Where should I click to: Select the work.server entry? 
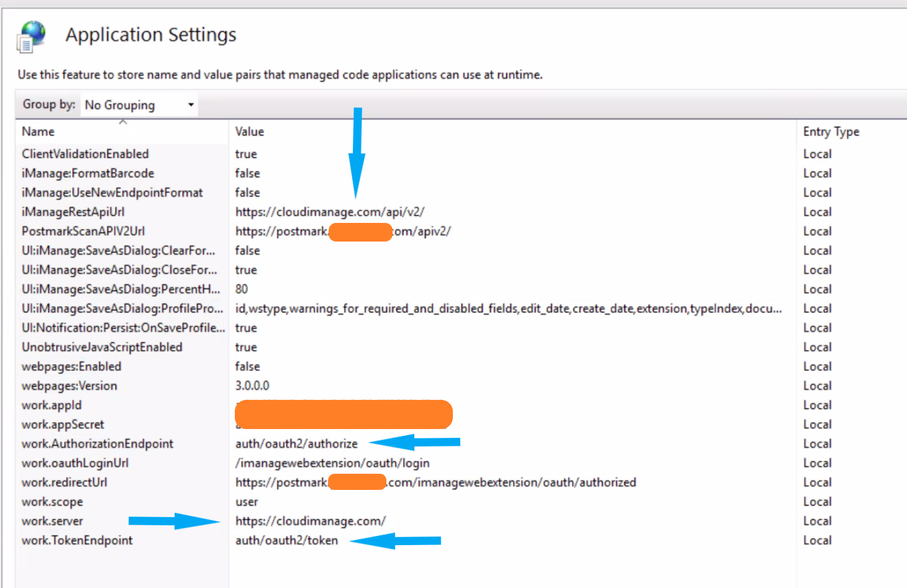coord(52,521)
